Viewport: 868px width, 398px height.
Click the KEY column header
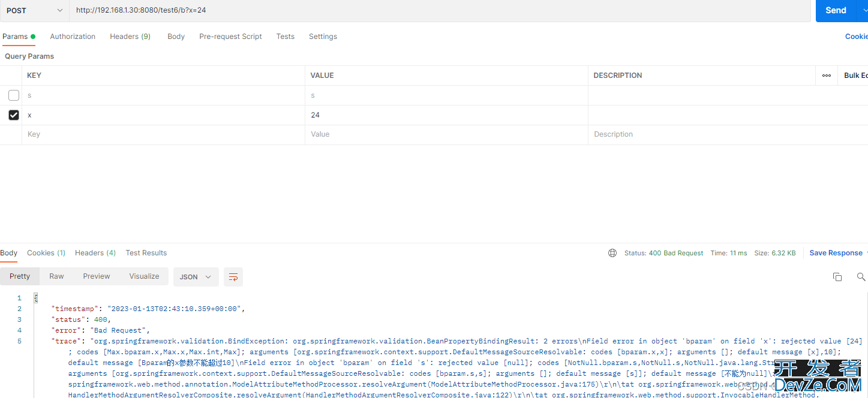(x=34, y=76)
